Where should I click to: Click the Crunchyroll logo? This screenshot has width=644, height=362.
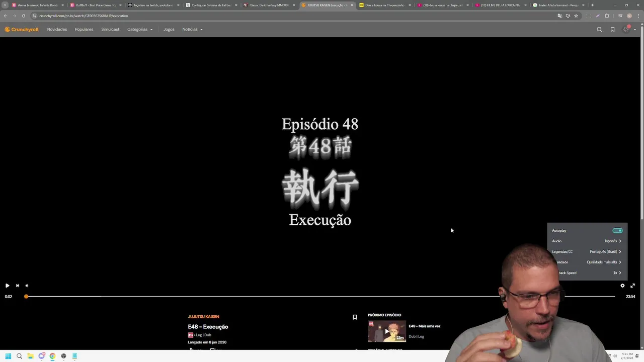pos(22,30)
